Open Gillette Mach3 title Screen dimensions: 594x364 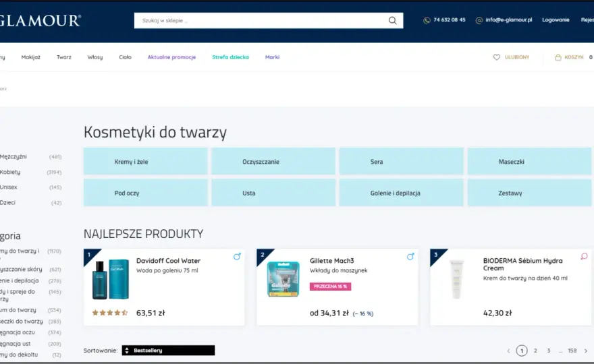click(x=332, y=261)
